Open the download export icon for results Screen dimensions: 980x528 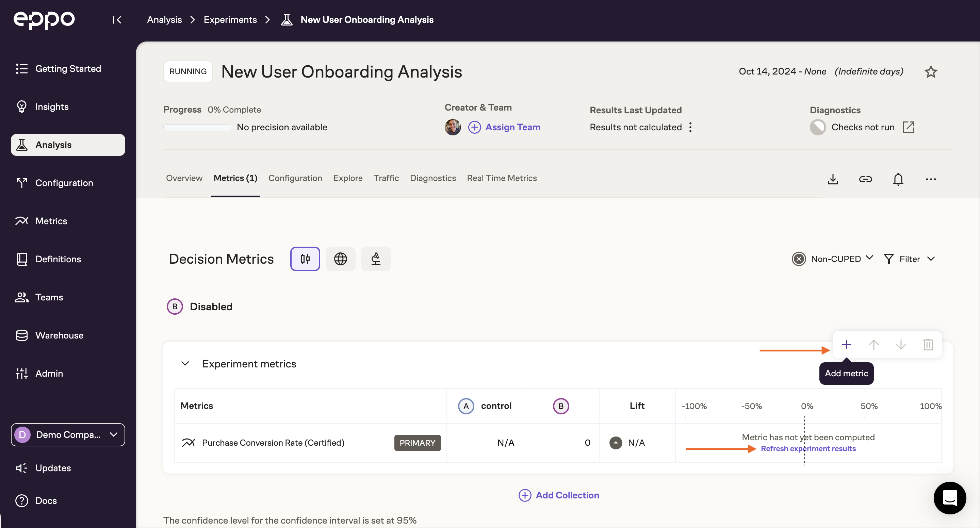coord(833,179)
